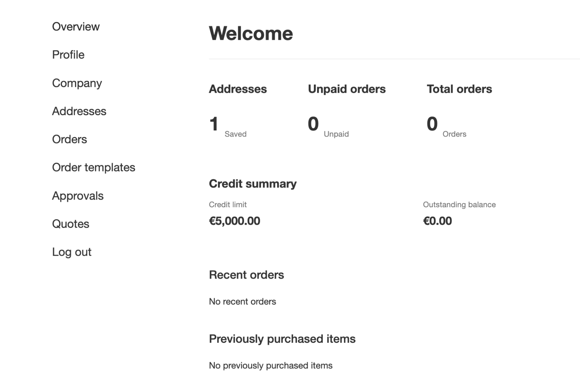This screenshot has width=580, height=392.
Task: Click the Welcome page heading
Action: tap(251, 33)
